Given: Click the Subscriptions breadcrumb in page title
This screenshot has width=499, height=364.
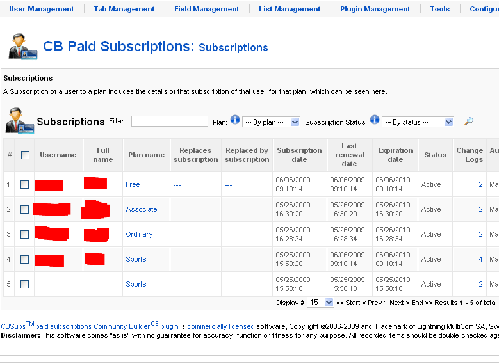Looking at the screenshot, I should [233, 47].
